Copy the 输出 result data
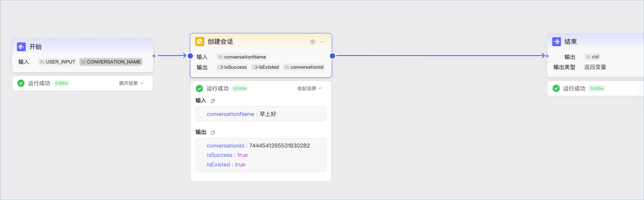This screenshot has width=644, height=200. 213,132
